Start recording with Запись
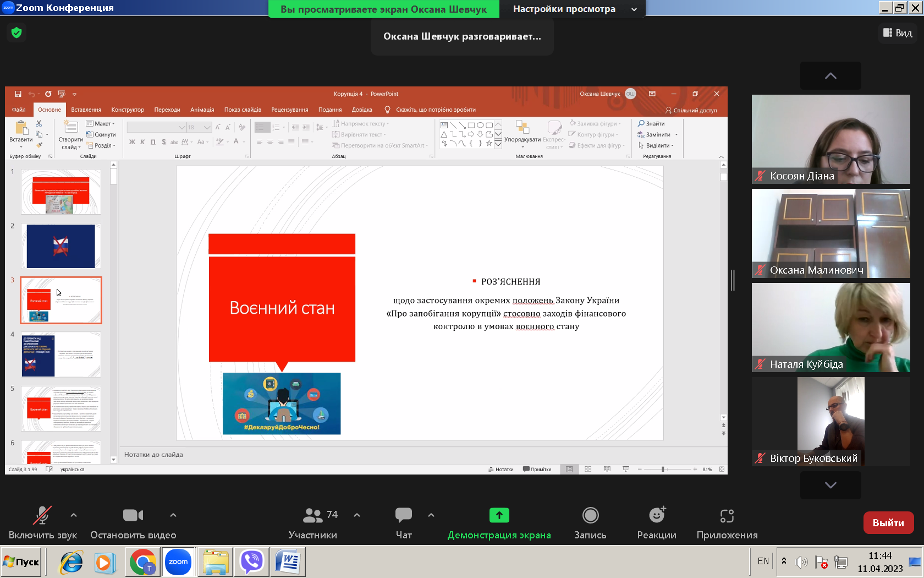 (590, 524)
